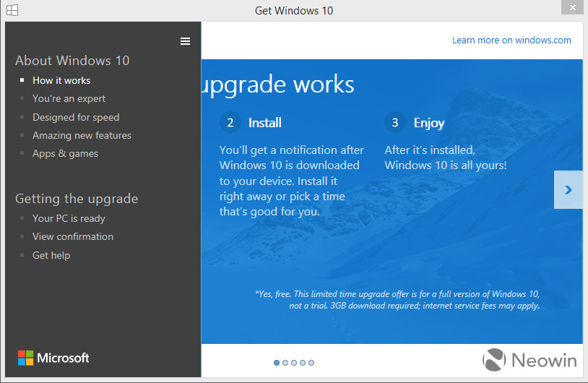Screen dimensions: 588x383
Task: Collapse the sidebar with the hamburger icon
Action: [185, 41]
